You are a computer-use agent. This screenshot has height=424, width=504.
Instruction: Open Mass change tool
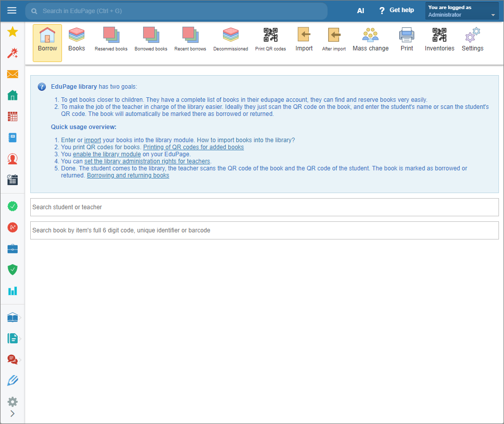(370, 40)
